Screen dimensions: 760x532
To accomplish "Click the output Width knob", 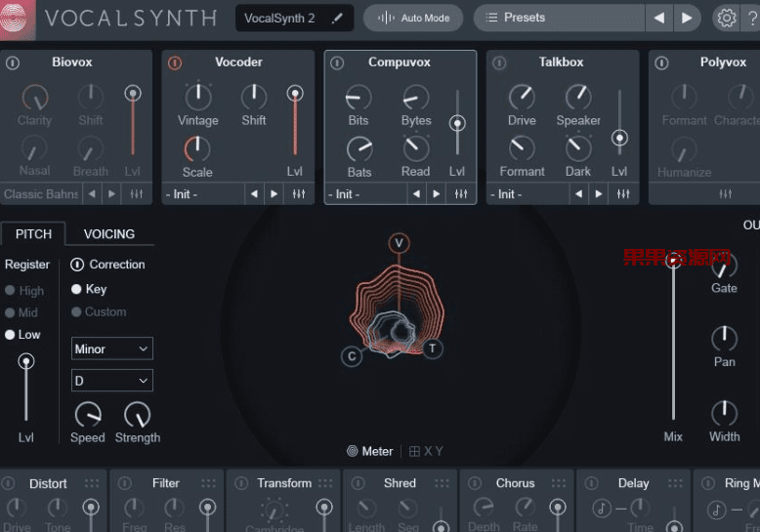I will [724, 413].
